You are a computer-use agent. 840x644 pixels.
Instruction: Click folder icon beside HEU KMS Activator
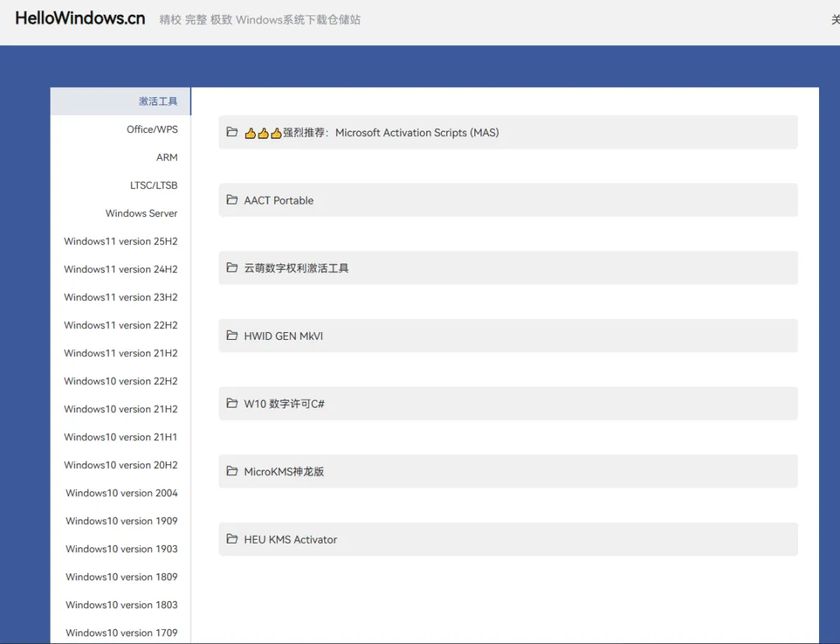point(232,539)
